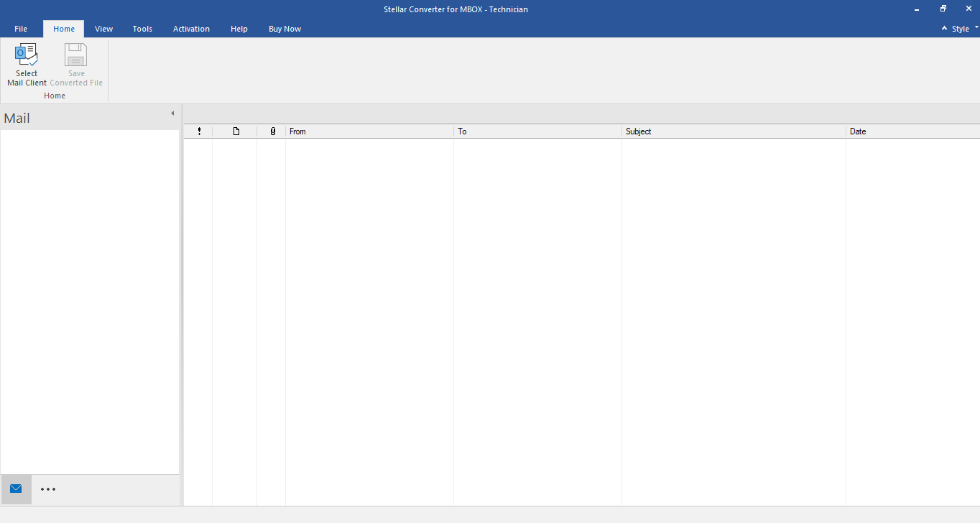Screen dimensions: 980x523
Task: Switch to the Tools tab
Action: click(x=142, y=29)
